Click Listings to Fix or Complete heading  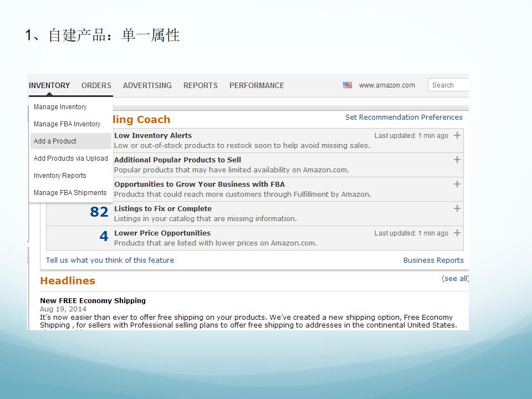coord(163,209)
